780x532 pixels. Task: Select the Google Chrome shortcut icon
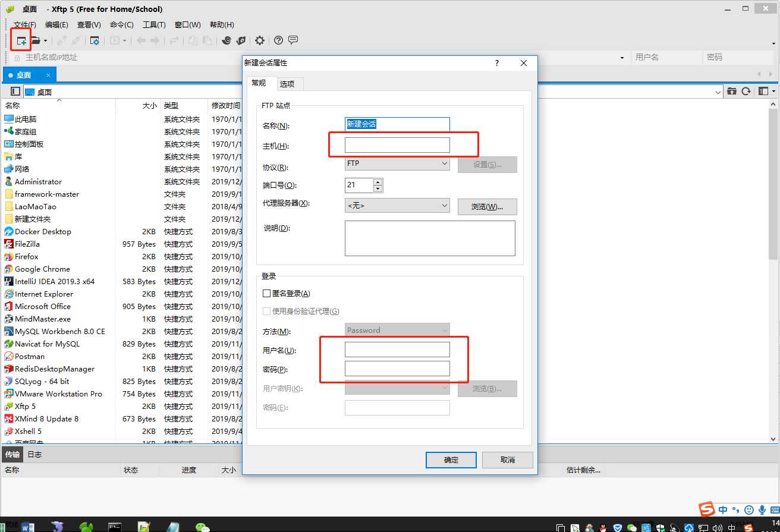pos(9,269)
